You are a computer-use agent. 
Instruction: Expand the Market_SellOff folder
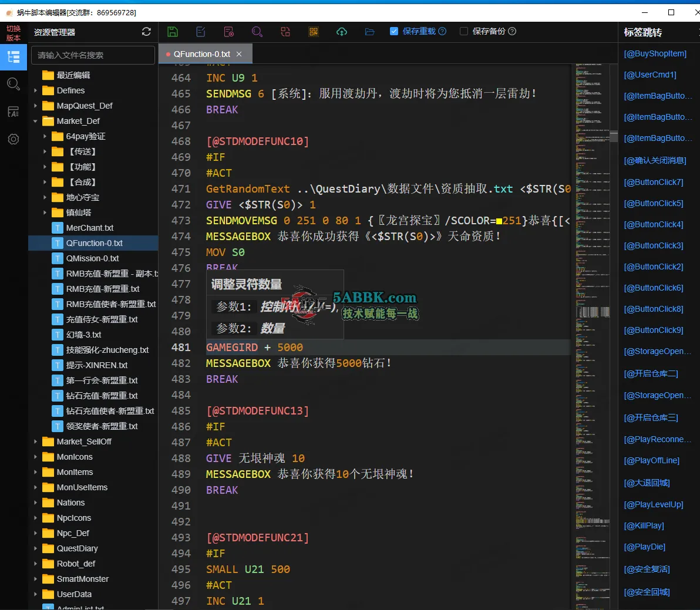point(35,442)
